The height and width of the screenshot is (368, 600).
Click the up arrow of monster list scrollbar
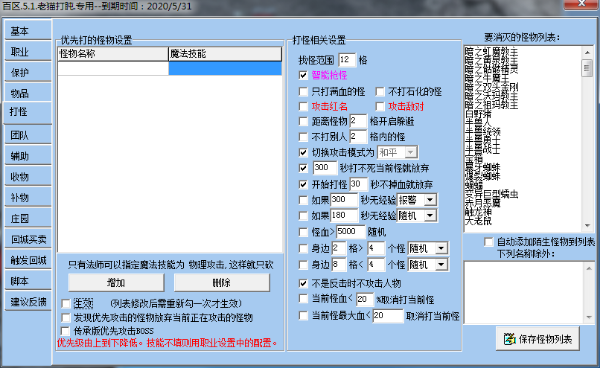click(587, 52)
